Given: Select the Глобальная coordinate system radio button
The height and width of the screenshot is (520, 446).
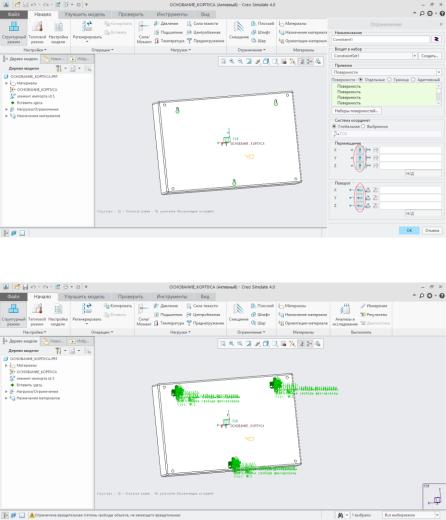Looking at the screenshot, I should 334,126.
